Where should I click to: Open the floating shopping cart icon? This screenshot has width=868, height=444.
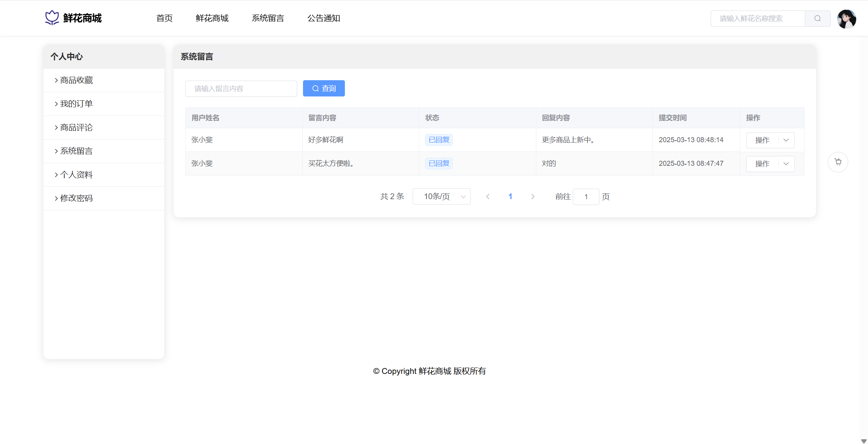coord(838,162)
